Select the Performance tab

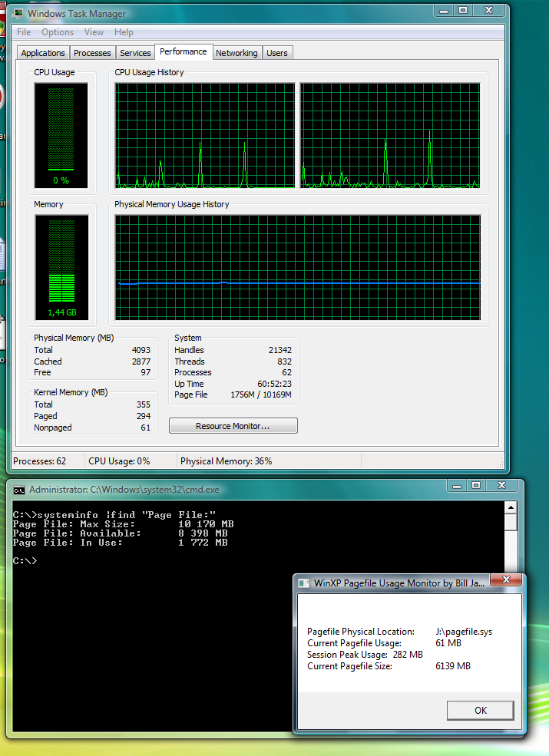pos(184,51)
